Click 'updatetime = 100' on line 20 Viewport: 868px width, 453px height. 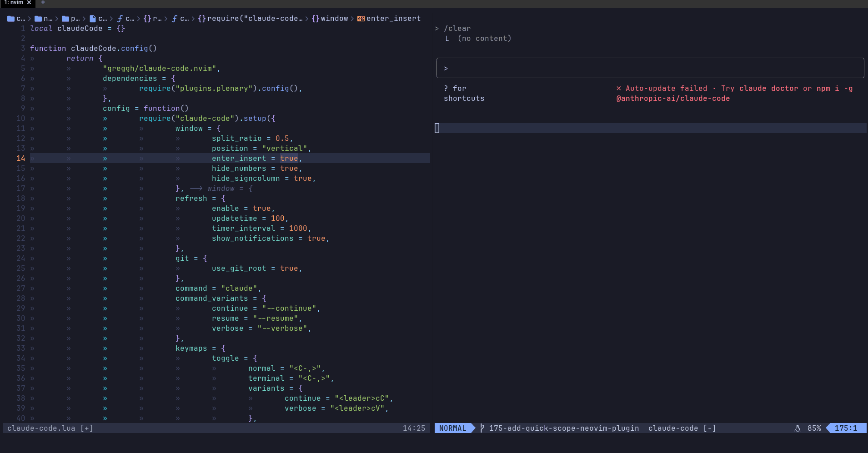248,219
